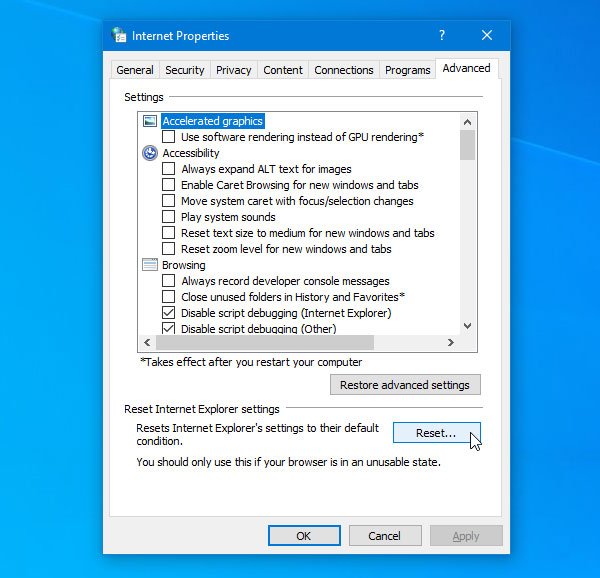Viewport: 600px width, 578px height.
Task: Enable Caret Browsing for new windows and tabs
Action: point(168,185)
